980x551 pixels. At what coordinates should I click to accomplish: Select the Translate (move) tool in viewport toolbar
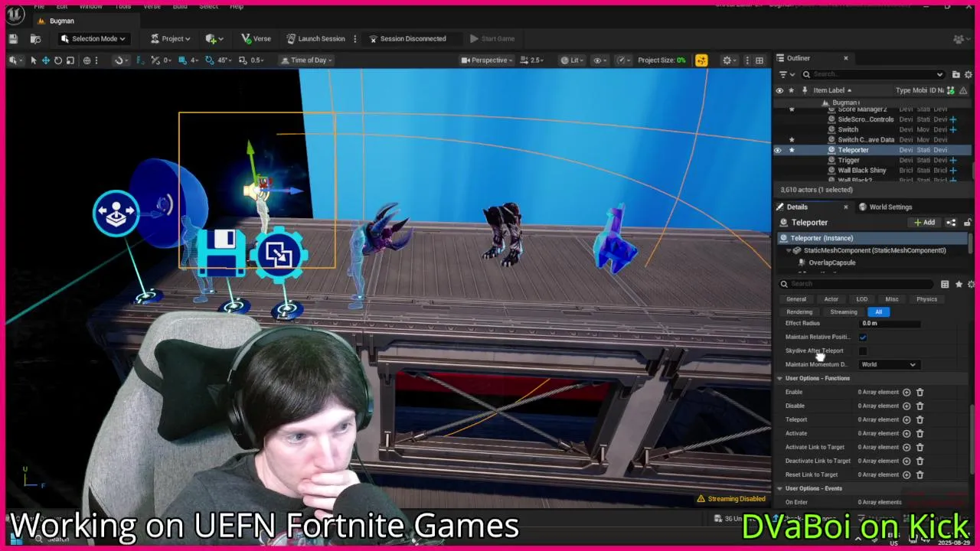coord(45,60)
